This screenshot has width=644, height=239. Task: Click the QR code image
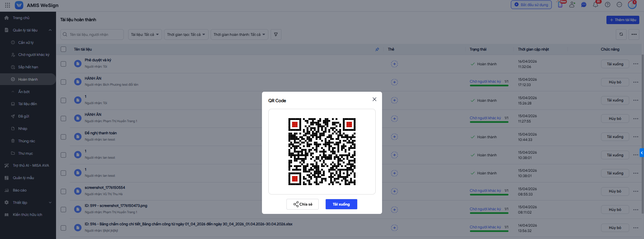pos(322,152)
